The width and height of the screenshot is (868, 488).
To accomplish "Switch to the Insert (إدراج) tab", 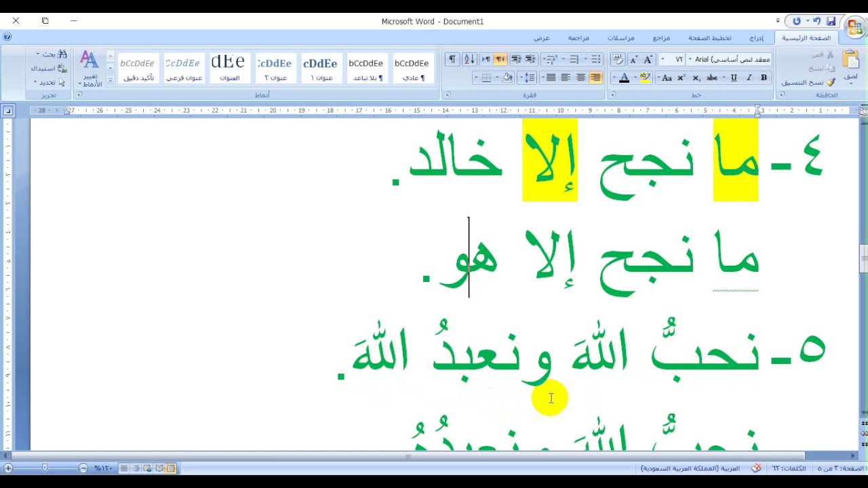I will click(x=756, y=38).
